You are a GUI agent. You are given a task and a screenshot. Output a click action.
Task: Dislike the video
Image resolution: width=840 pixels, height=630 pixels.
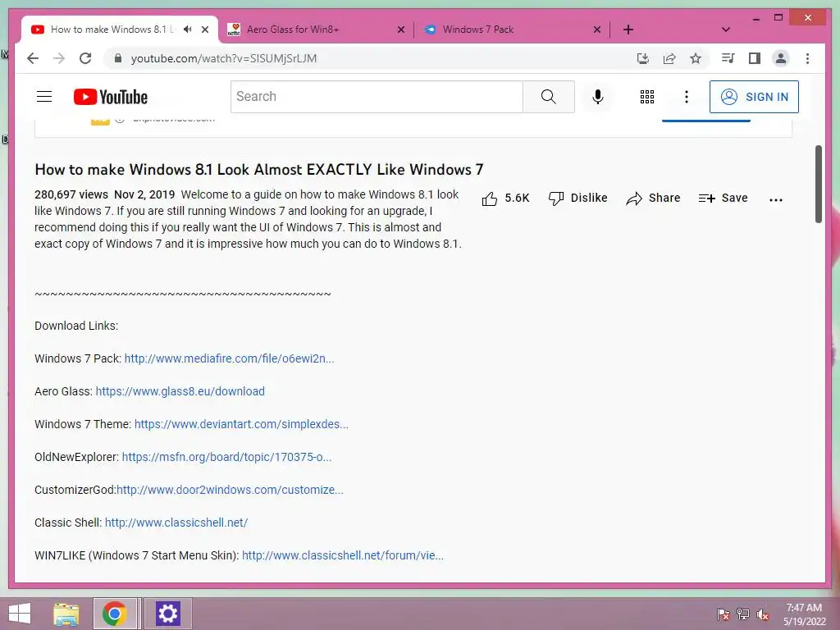578,199
